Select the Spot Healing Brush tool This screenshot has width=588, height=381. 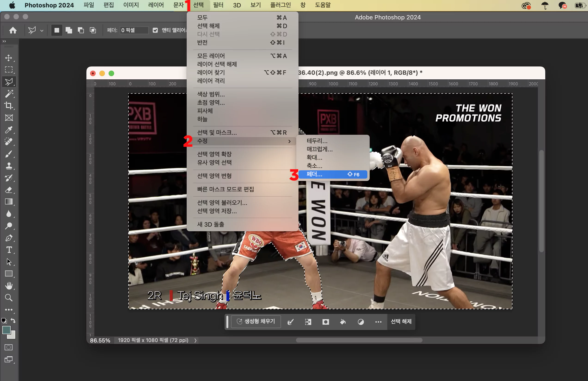9,142
